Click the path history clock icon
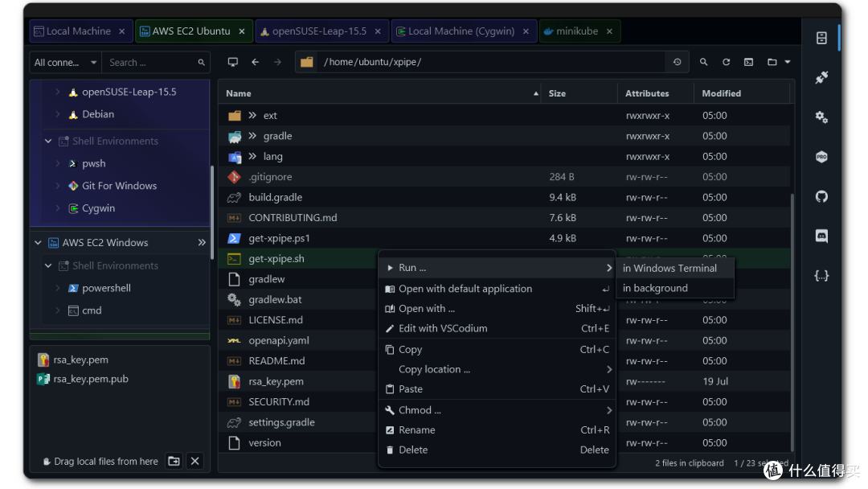 point(677,62)
